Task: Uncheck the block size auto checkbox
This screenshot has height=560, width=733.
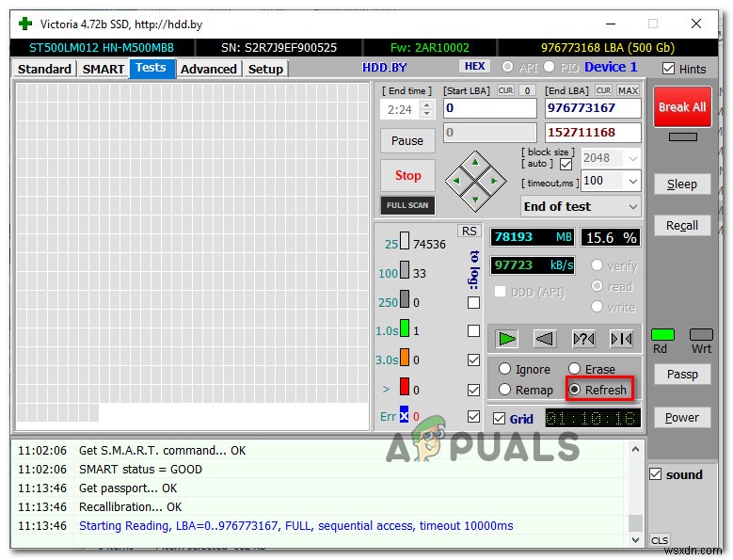Action: pyautogui.click(x=566, y=165)
